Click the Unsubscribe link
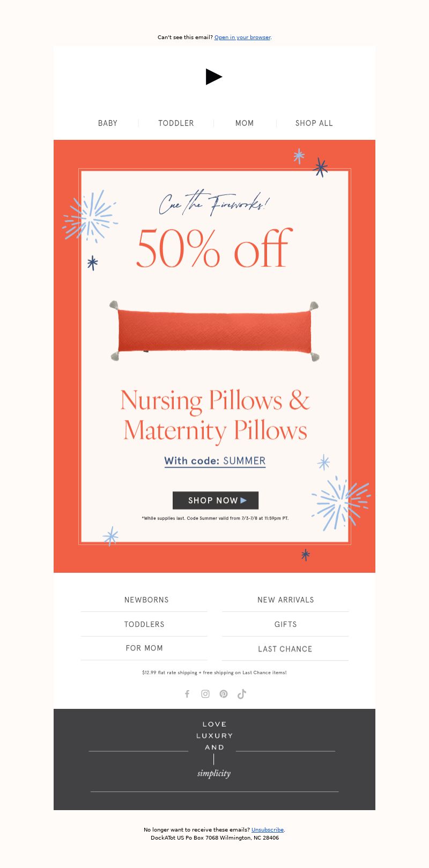This screenshot has height=868, width=429. [x=268, y=829]
